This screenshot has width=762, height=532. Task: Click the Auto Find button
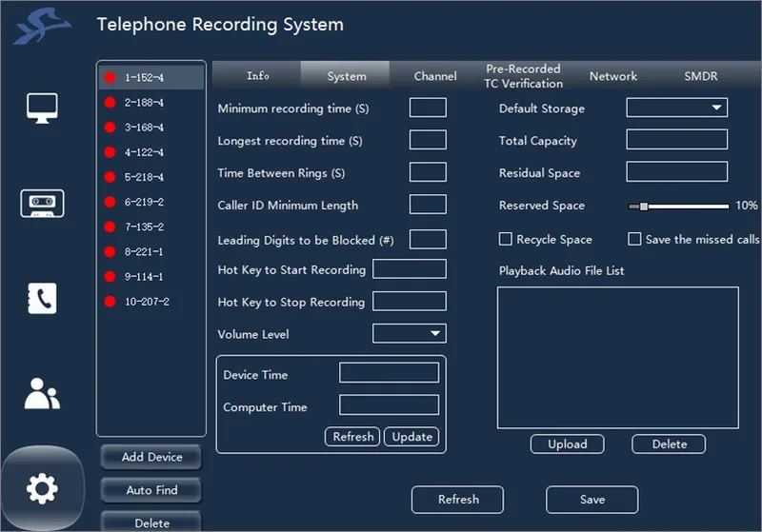pyautogui.click(x=151, y=490)
